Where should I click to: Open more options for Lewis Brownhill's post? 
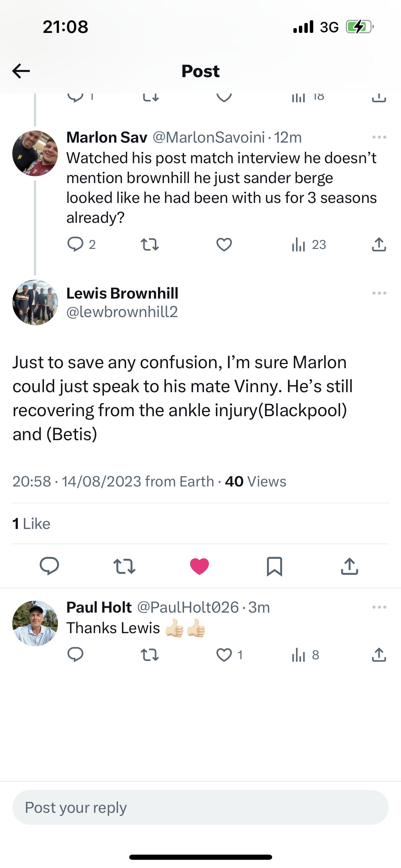(x=379, y=293)
